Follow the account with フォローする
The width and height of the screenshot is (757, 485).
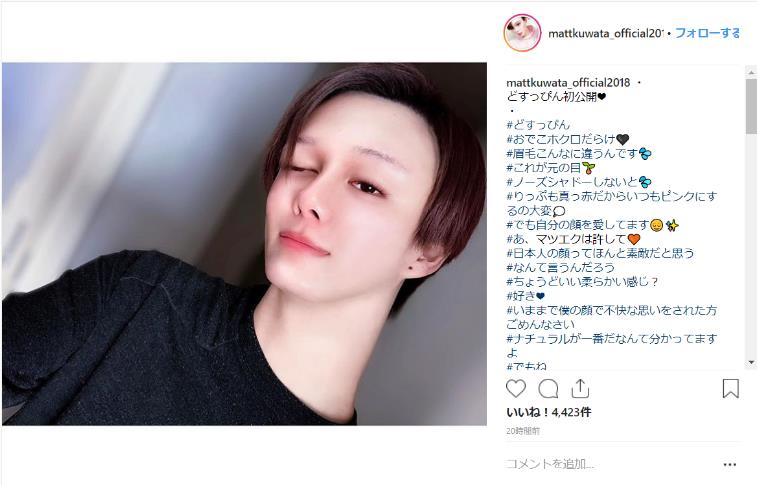pyautogui.click(x=707, y=33)
